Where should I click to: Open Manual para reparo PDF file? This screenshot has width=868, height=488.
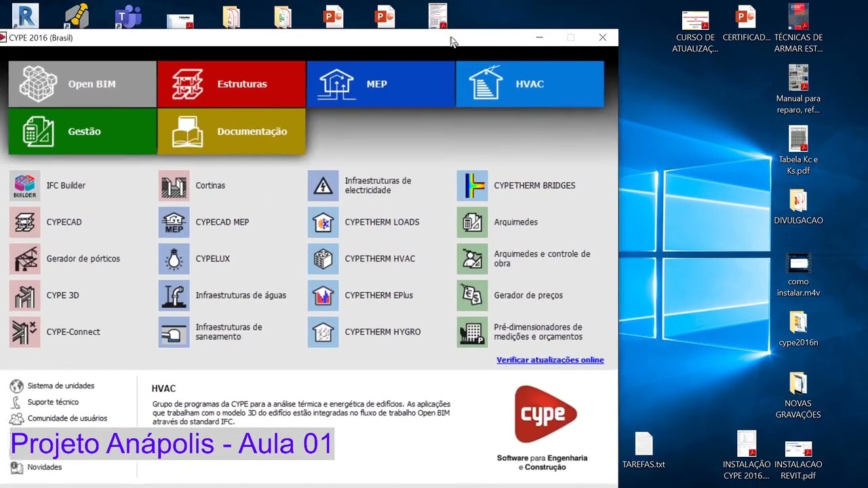point(798,89)
